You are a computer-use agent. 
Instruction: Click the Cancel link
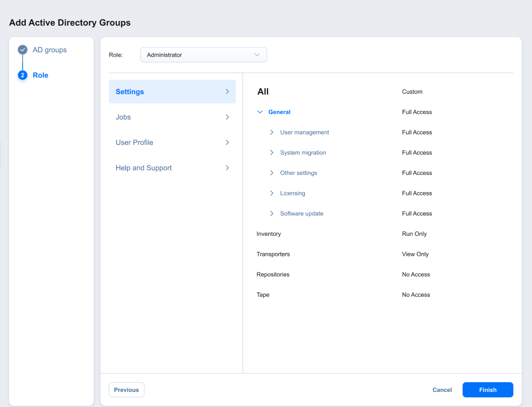pos(442,390)
